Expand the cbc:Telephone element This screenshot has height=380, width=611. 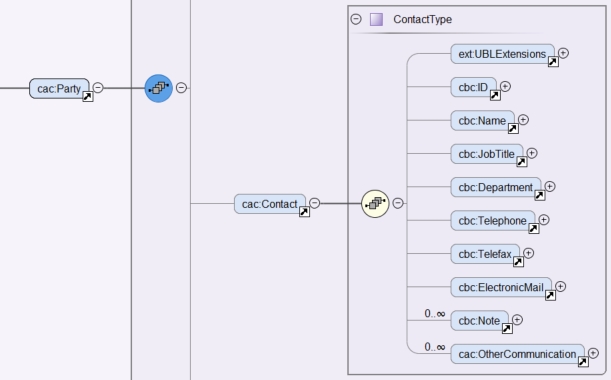click(x=544, y=220)
